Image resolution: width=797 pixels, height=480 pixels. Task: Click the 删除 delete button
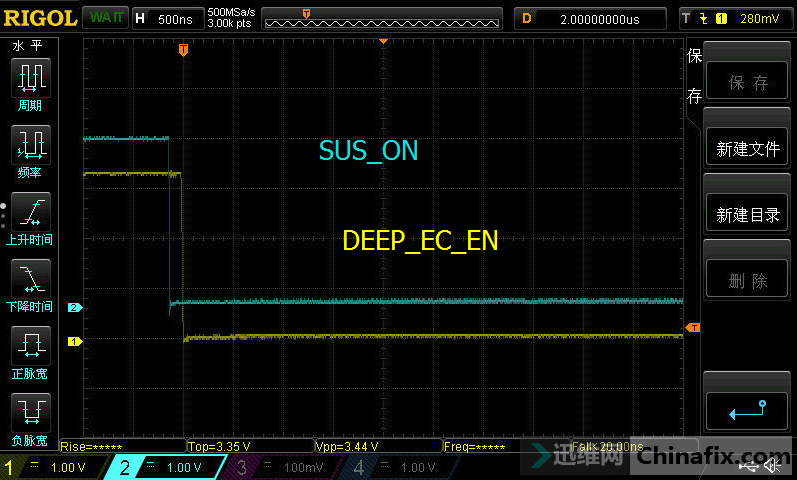tap(747, 280)
